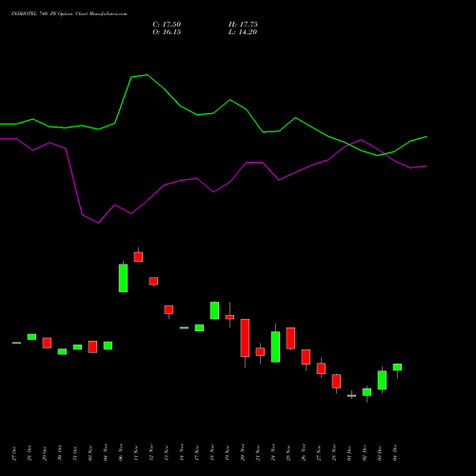Select the 04 Dec date axis label
This screenshot has width=476, height=476.
pos(395,452)
